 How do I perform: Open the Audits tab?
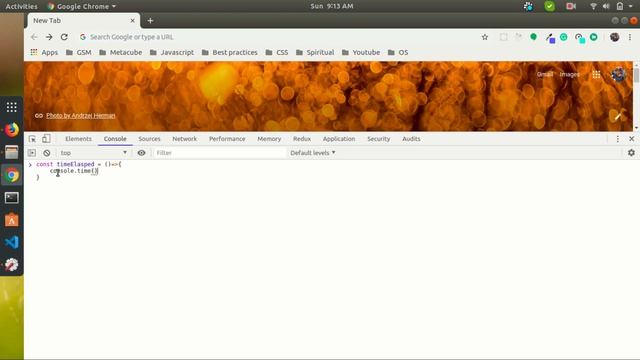point(411,139)
